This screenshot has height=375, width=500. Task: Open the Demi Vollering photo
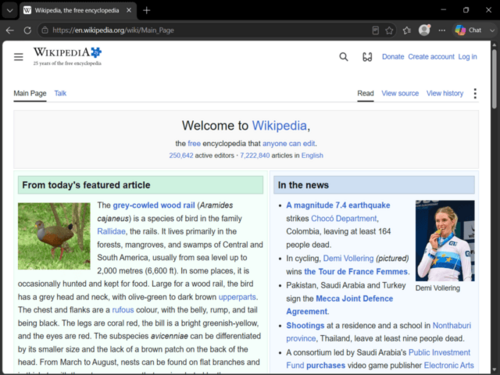[445, 241]
